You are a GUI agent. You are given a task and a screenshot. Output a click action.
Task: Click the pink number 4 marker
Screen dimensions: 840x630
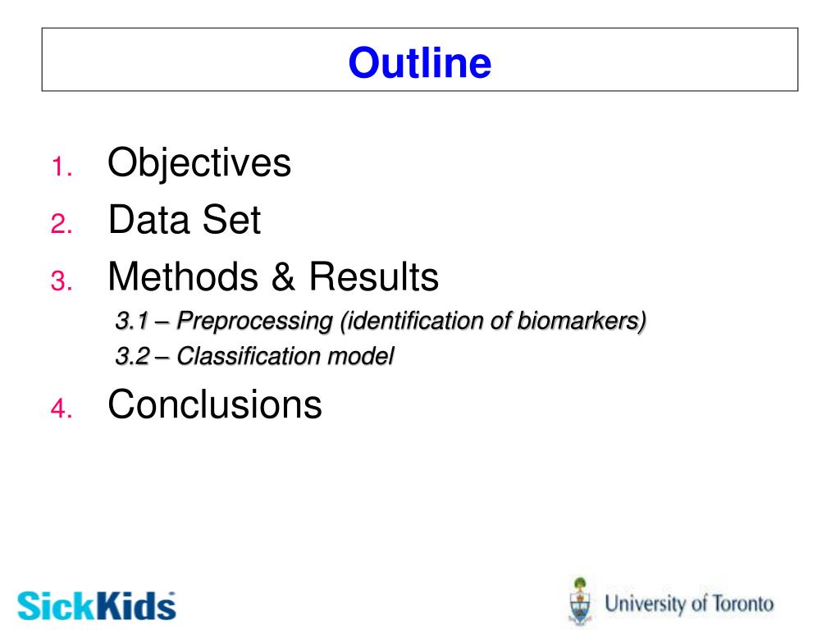click(x=62, y=409)
